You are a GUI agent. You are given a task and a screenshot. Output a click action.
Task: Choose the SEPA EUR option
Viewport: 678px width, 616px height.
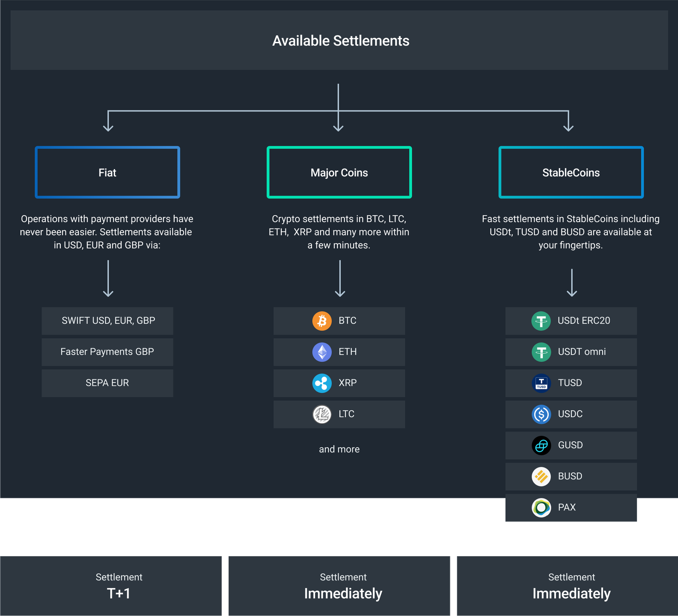pos(107,383)
